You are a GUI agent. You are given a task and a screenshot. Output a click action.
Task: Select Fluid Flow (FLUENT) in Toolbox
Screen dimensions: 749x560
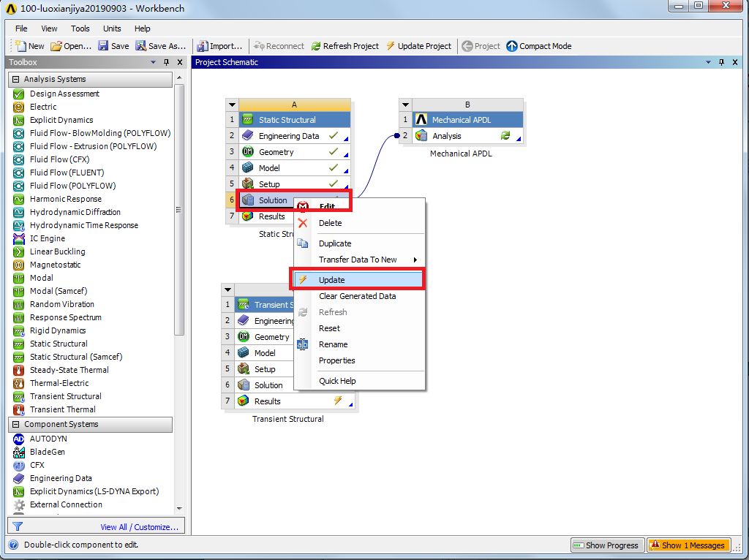click(x=67, y=173)
